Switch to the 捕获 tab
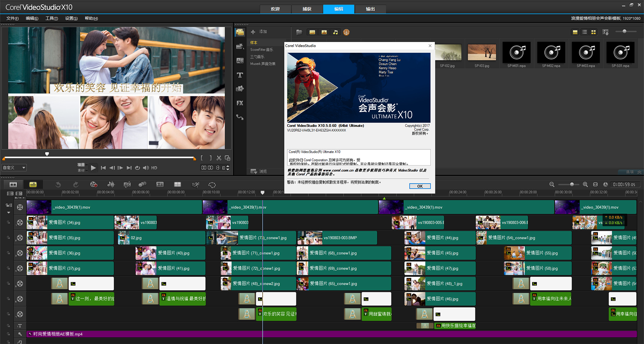 (x=307, y=9)
